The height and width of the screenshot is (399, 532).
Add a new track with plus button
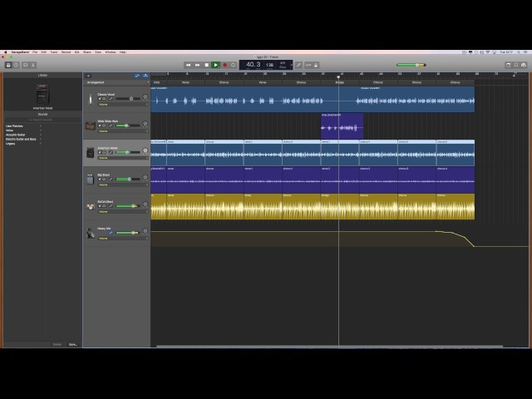[x=88, y=76]
